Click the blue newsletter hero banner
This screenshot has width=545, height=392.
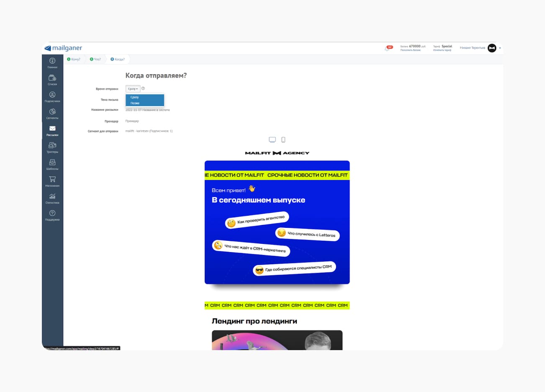pyautogui.click(x=277, y=222)
